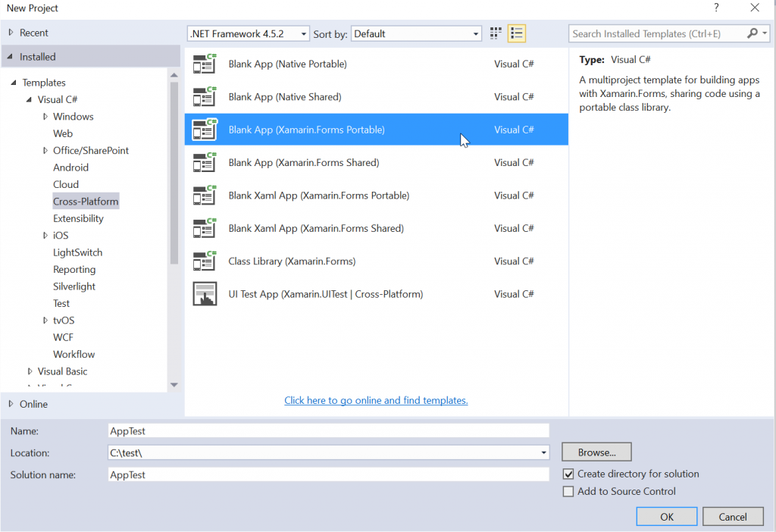The height and width of the screenshot is (532, 776).
Task: Click the Name input field
Action: (329, 431)
